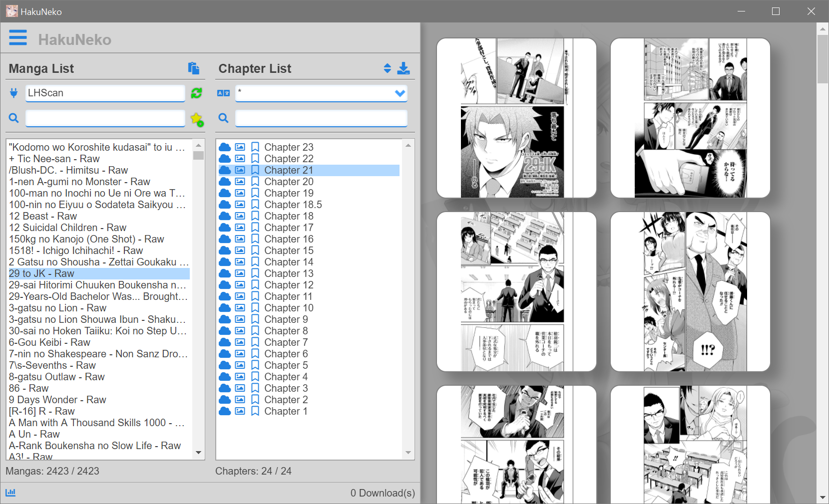Image resolution: width=829 pixels, height=504 pixels.
Task: Open the download statistics chart
Action: tap(10, 493)
